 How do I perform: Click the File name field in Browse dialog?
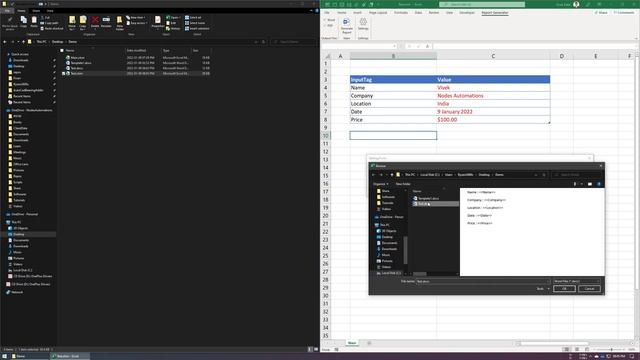point(482,281)
